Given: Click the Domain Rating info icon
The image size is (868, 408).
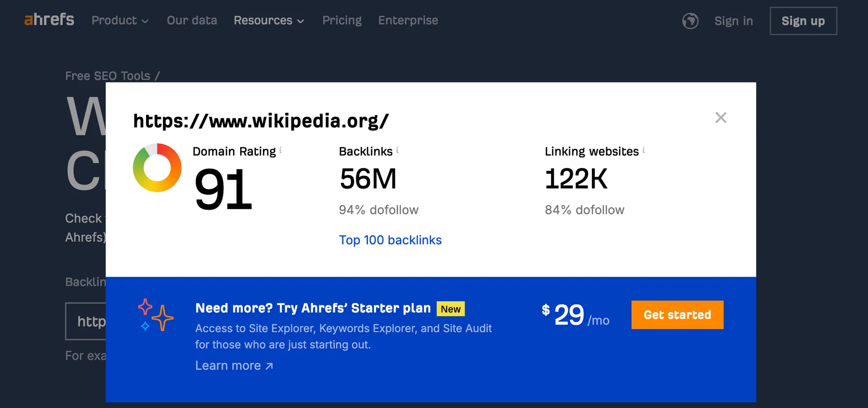Looking at the screenshot, I should (280, 149).
